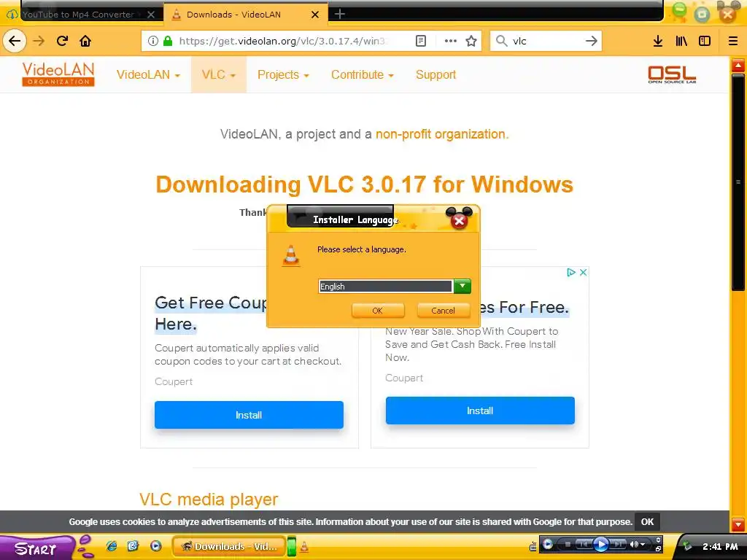The height and width of the screenshot is (560, 747).
Task: Click the second quick launch icon
Action: (133, 546)
